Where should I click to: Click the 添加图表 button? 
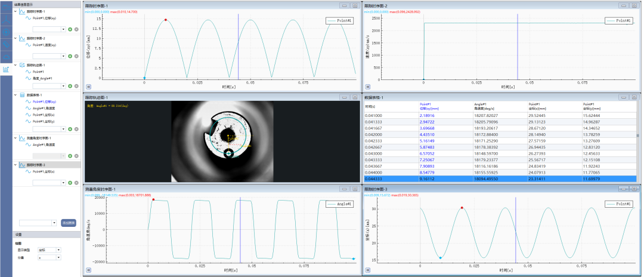[x=69, y=223]
